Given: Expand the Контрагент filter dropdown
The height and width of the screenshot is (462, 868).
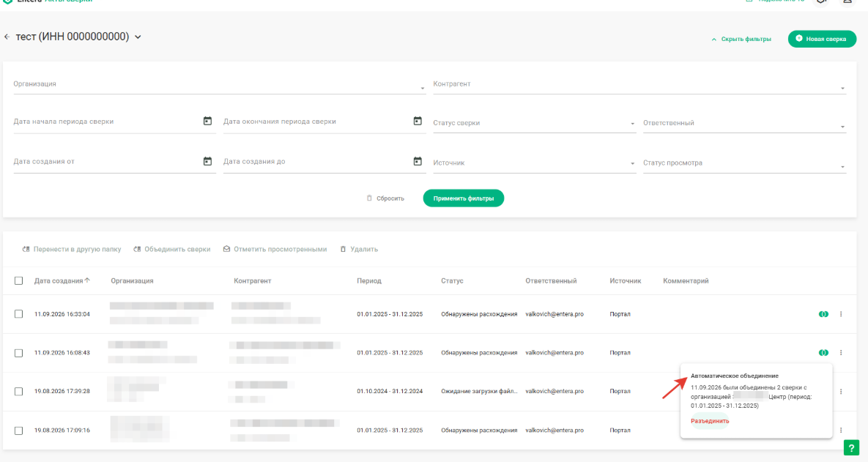Looking at the screenshot, I should tap(639, 85).
